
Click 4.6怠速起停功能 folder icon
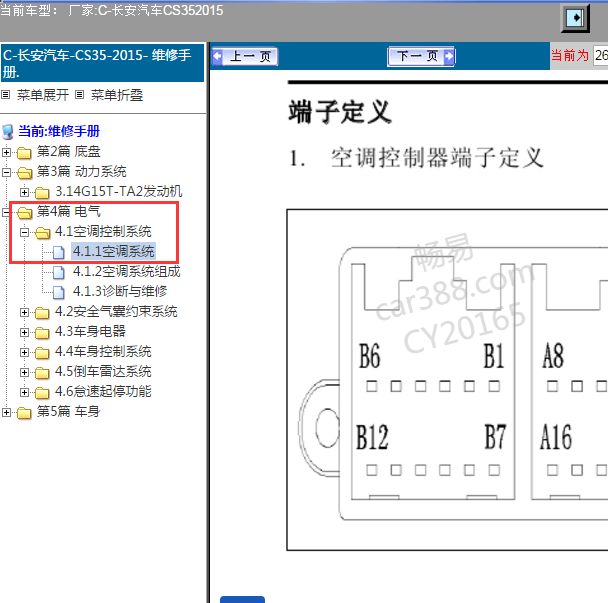(42, 393)
